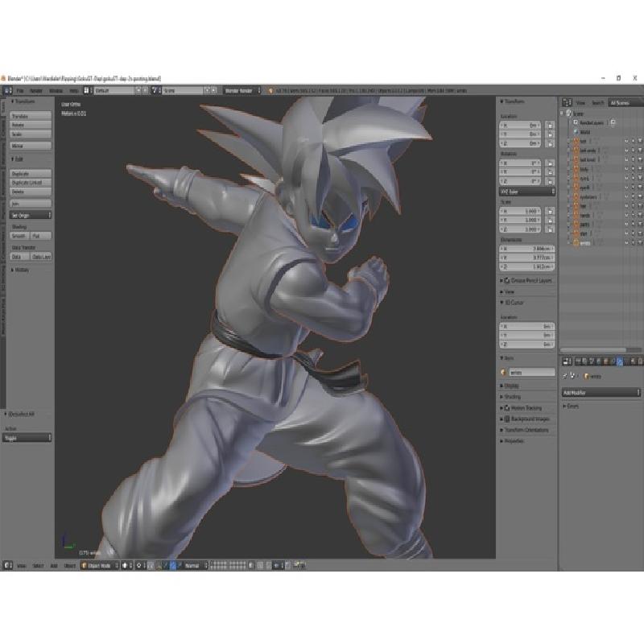644x644 pixels.
Task: Click the scene browse icon in top header
Action: (155, 90)
